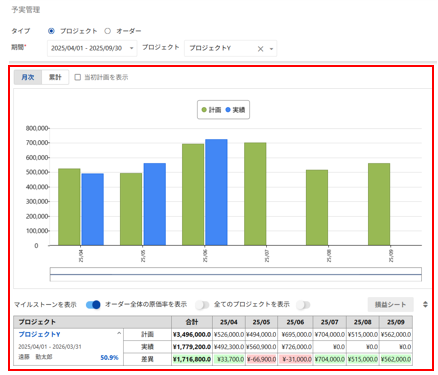Open the プロジェクトY link in the table
Screen dimensions: 438x375
tap(39, 334)
